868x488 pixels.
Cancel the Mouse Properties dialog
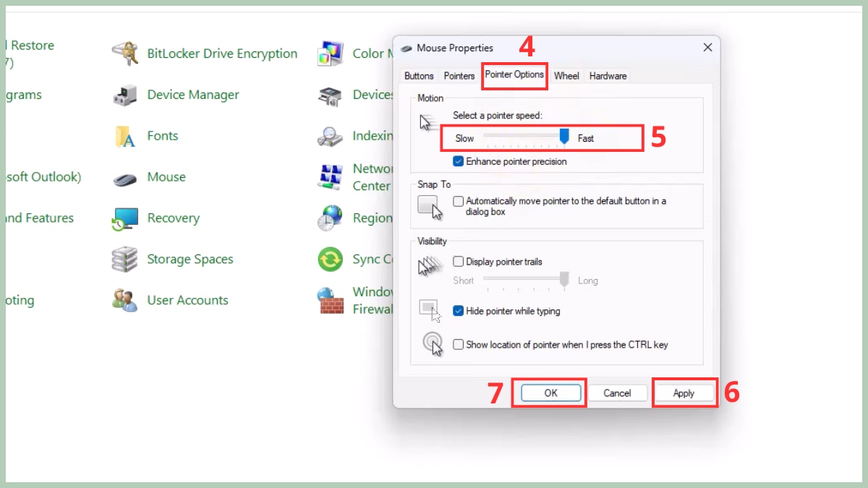click(x=617, y=393)
